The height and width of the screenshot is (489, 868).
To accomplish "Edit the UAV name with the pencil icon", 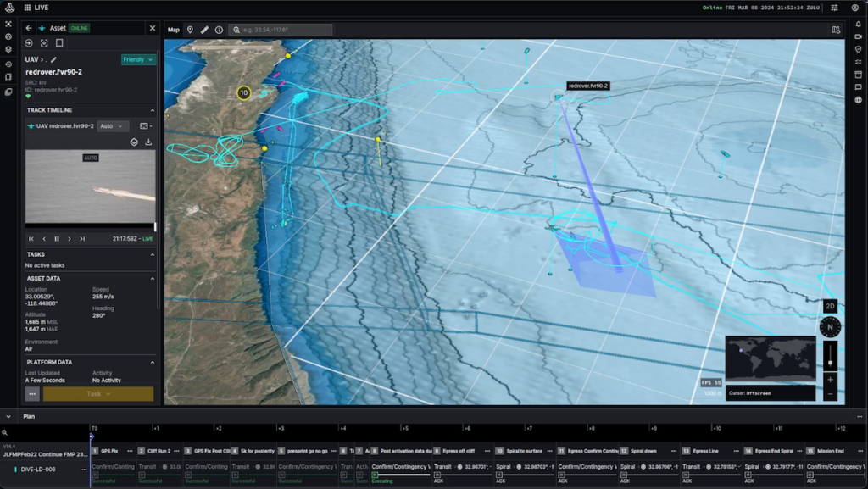I will (53, 59).
